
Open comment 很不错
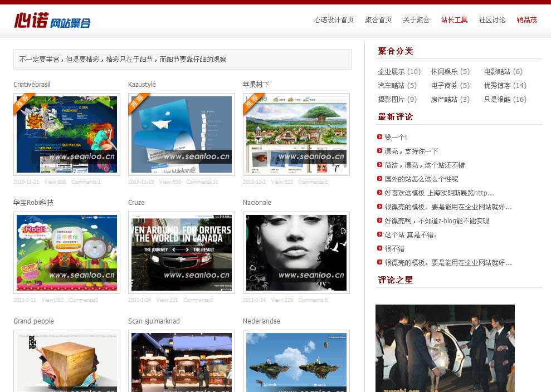click(394, 249)
